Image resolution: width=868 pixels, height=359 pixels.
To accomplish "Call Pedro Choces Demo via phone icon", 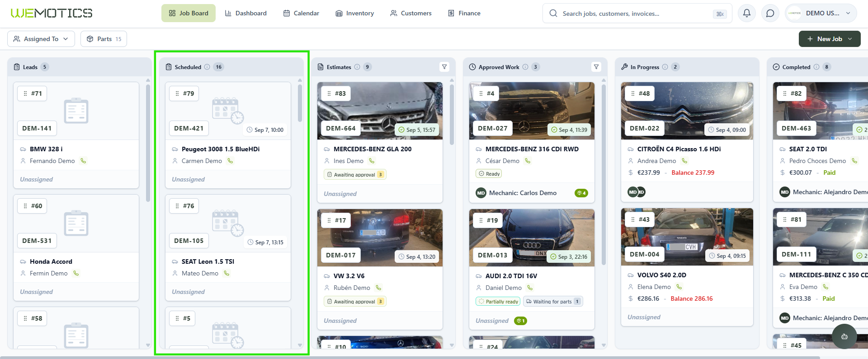I will [x=854, y=161].
